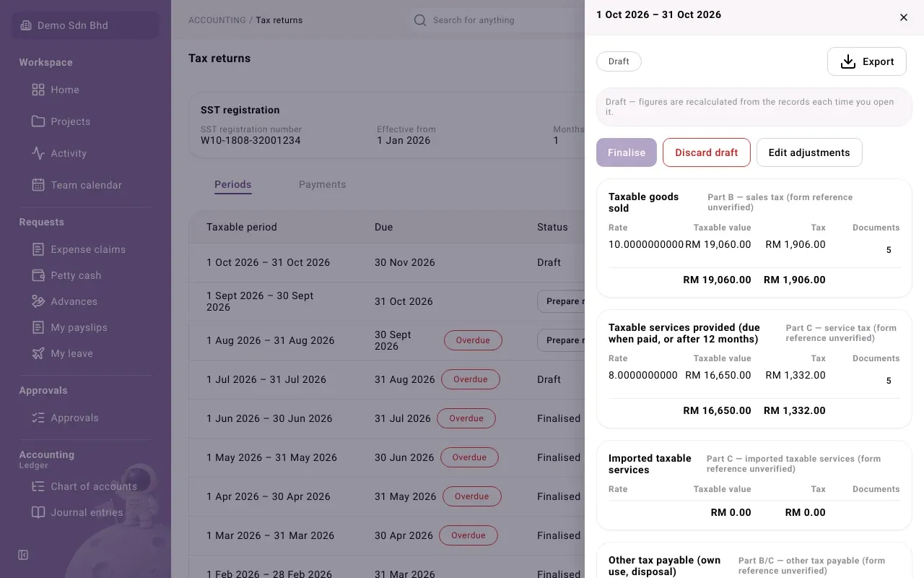Click the Petty cash wallet icon
Viewport: 924px width, 578px height.
38,275
